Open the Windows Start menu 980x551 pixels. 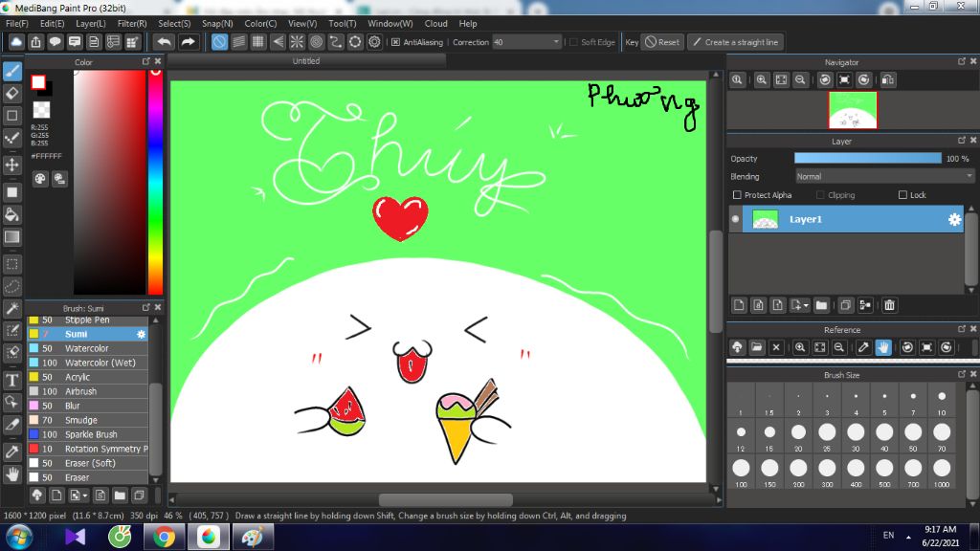point(19,538)
